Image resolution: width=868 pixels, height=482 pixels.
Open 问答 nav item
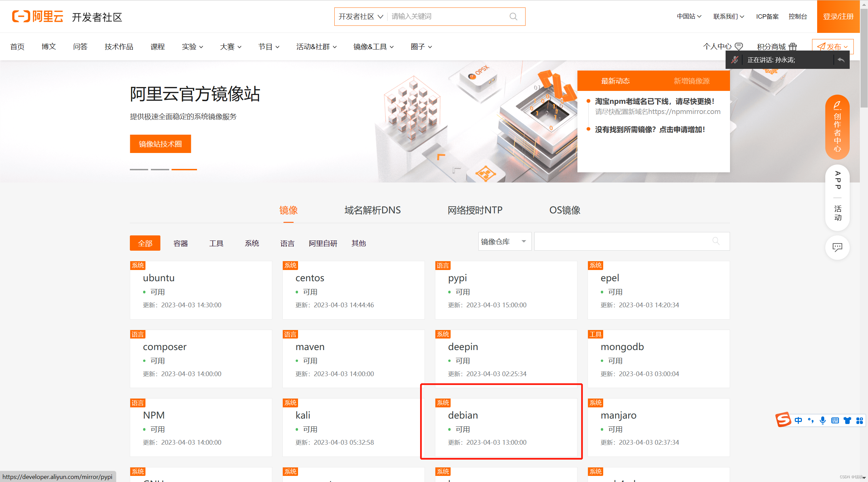click(80, 46)
